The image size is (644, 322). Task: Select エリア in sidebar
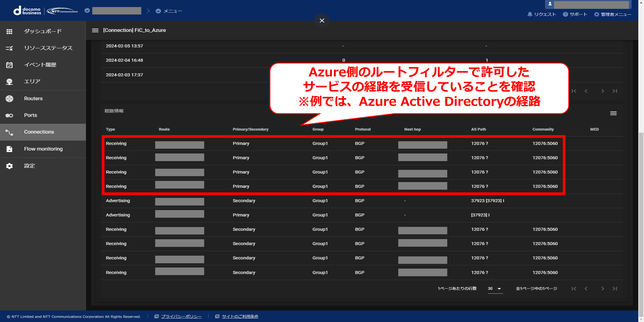[43, 81]
